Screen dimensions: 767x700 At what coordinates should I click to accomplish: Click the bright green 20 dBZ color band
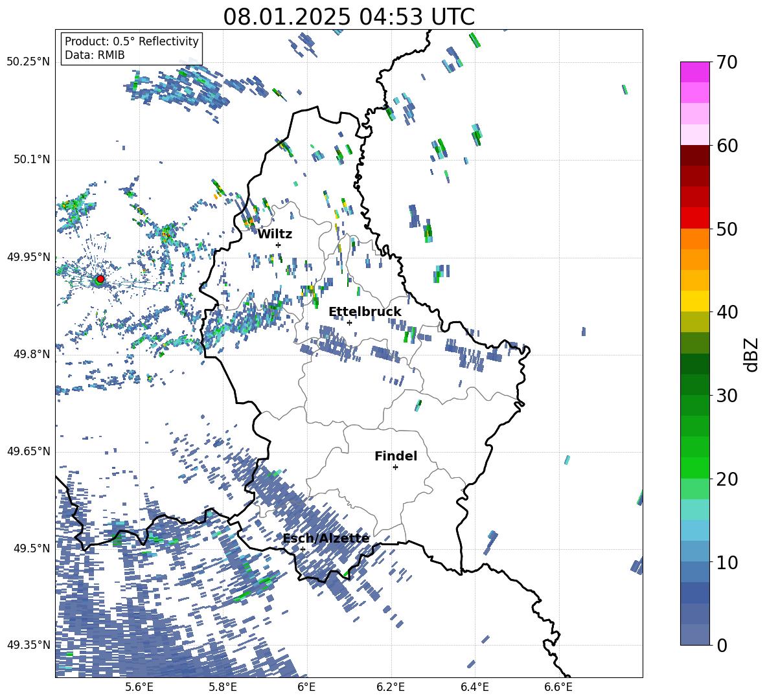coord(694,468)
